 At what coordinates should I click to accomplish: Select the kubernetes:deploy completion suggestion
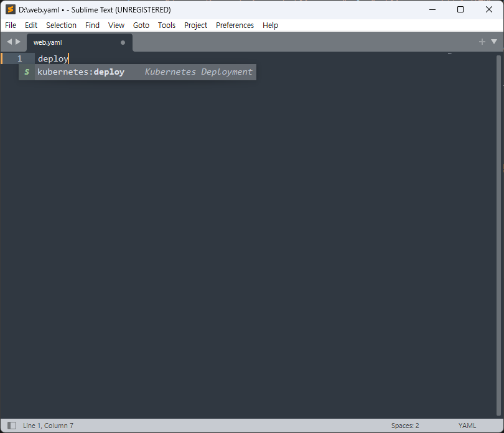81,72
